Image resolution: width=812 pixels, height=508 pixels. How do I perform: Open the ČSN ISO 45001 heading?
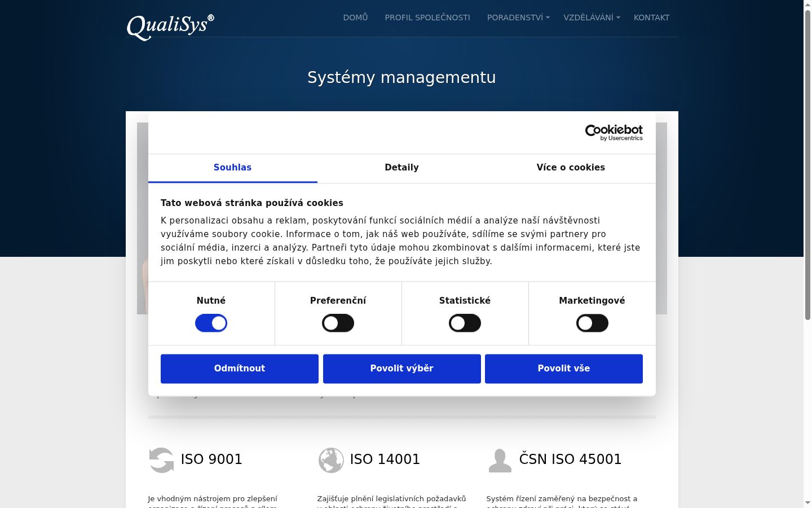[x=570, y=459]
